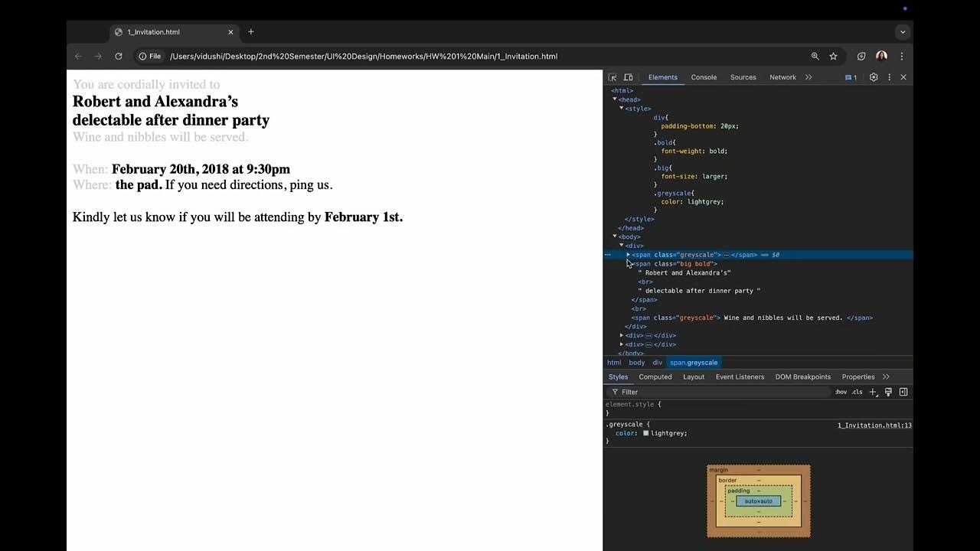Select the Styles tab
Viewport: 980px width, 551px height.
pos(618,377)
